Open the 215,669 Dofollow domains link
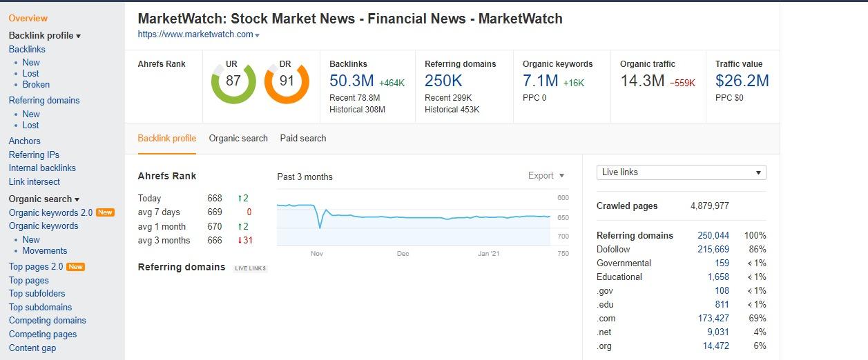Viewport: 868px width, 360px height. [713, 249]
